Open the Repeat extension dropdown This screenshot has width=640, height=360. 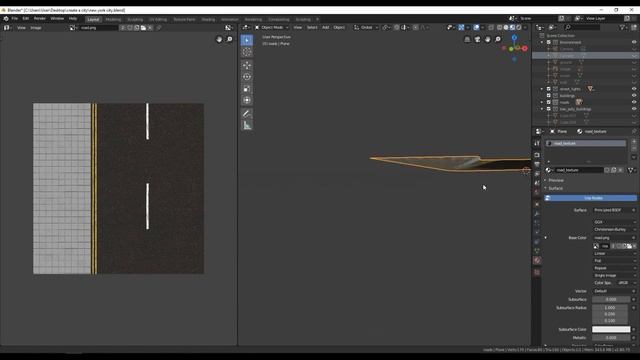coord(614,268)
